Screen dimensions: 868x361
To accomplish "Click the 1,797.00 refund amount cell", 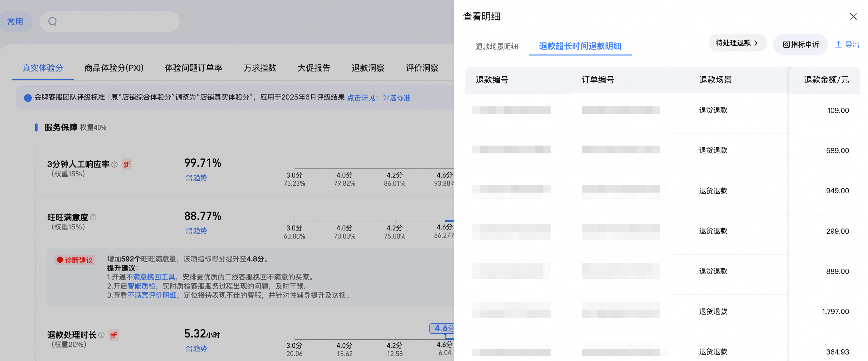I will coord(835,311).
